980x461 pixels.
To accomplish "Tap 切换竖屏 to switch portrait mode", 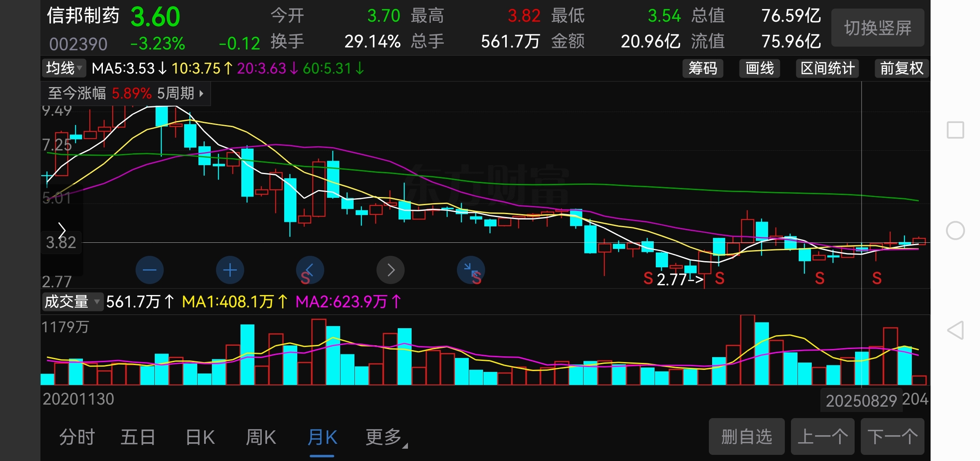I will 878,28.
